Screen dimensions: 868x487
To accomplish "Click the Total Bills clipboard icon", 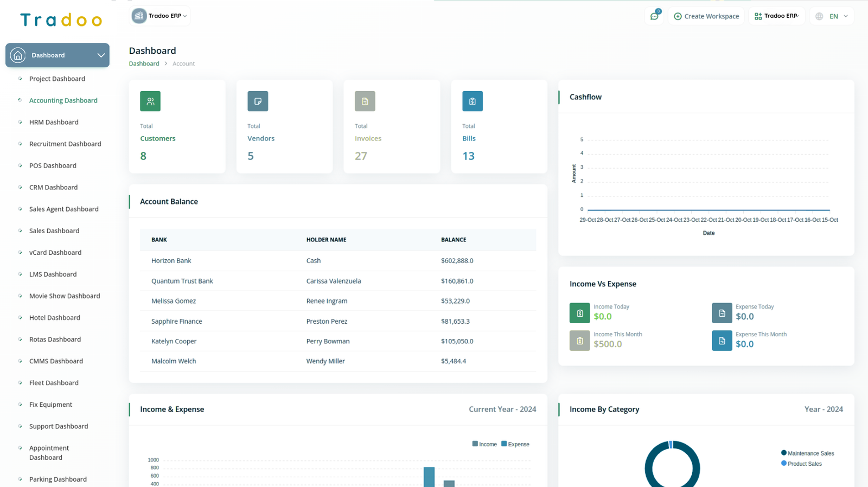I will tap(473, 101).
